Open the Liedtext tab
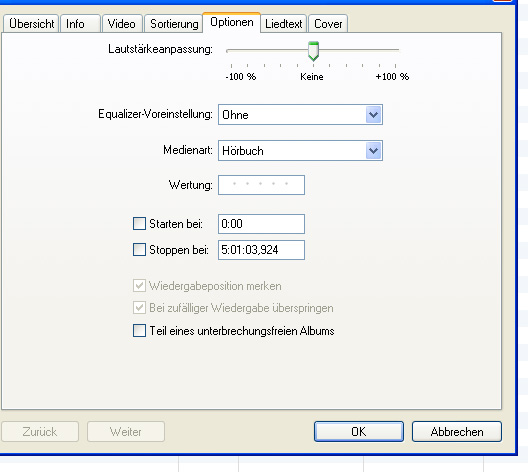 283,24
